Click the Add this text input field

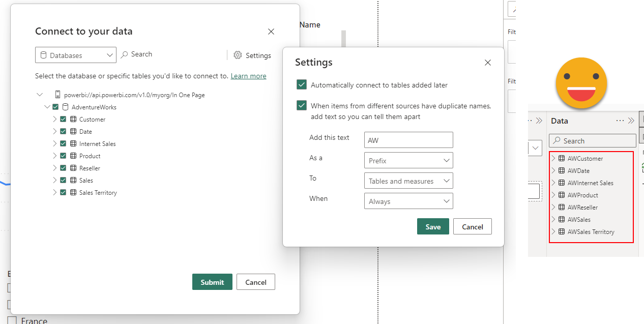pyautogui.click(x=408, y=140)
